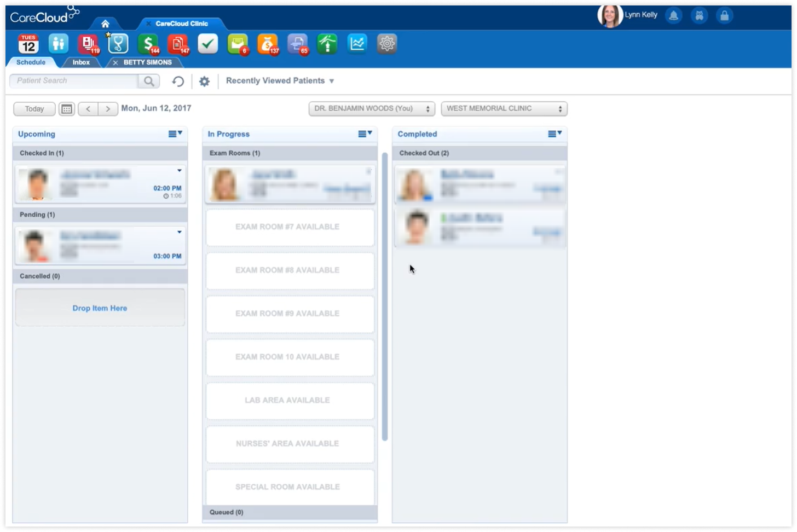The image size is (797, 532).
Task: Expand the 02:00 PM appointment card arrow
Action: click(179, 171)
